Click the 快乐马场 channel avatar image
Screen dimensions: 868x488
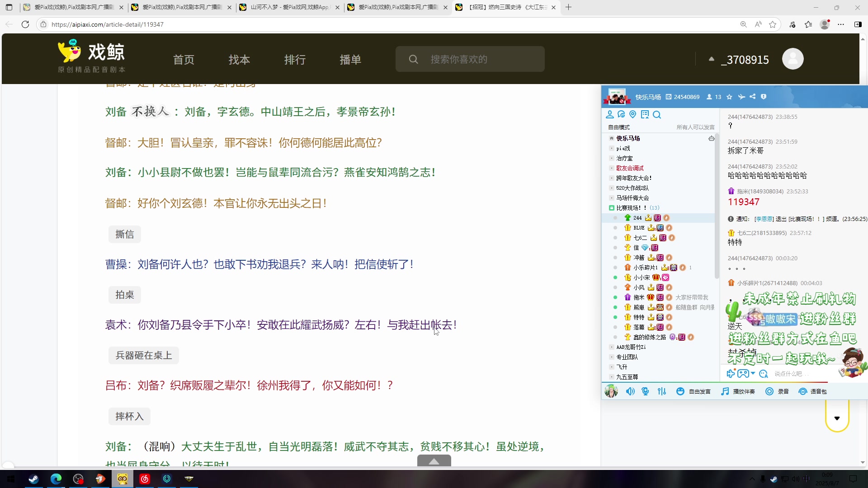coord(617,96)
